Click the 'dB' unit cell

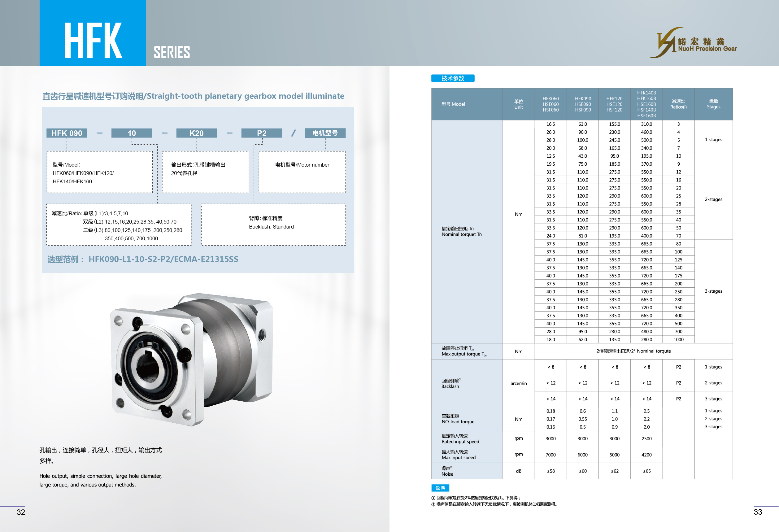coord(519,471)
